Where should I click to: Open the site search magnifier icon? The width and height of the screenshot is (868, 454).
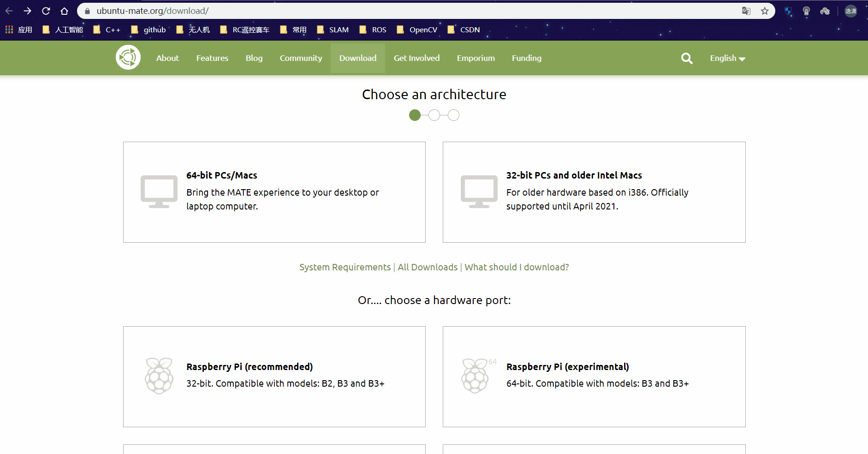pos(687,58)
